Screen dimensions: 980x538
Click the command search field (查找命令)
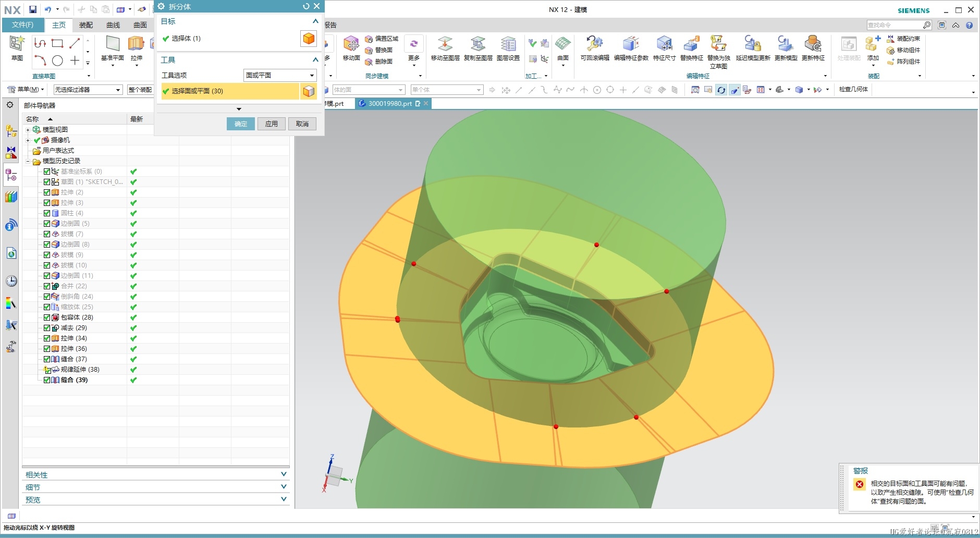(x=899, y=25)
